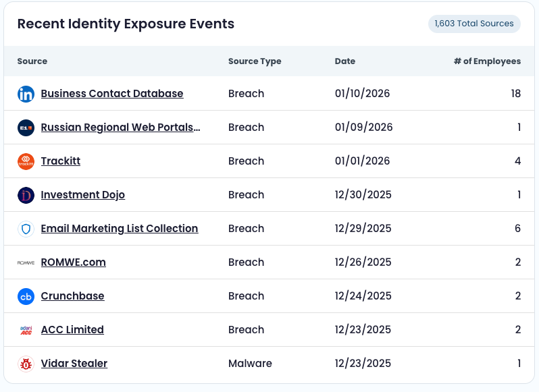539x392 pixels.
Task: Open the Russian Regional Web Portals link
Action: [120, 127]
